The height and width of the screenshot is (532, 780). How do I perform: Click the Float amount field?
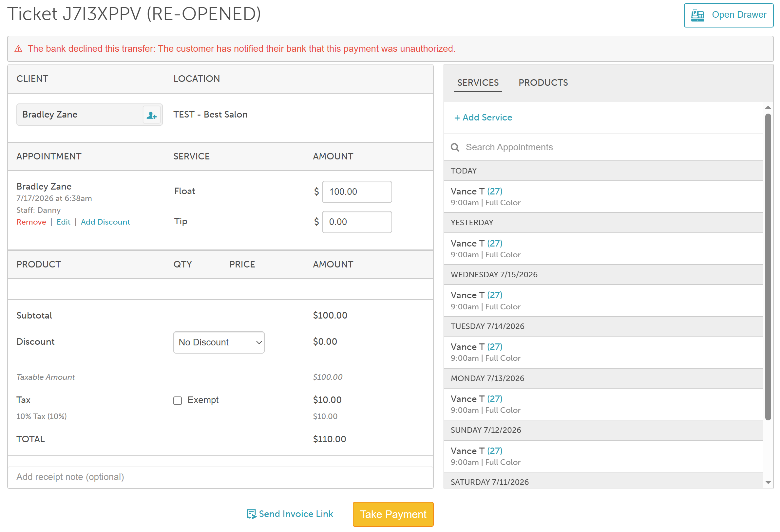(357, 192)
